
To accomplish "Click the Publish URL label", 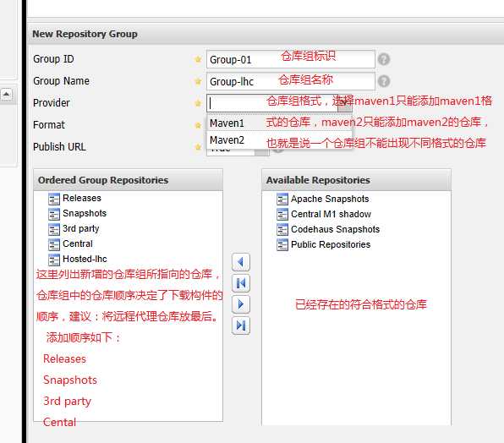I will 59,147.
